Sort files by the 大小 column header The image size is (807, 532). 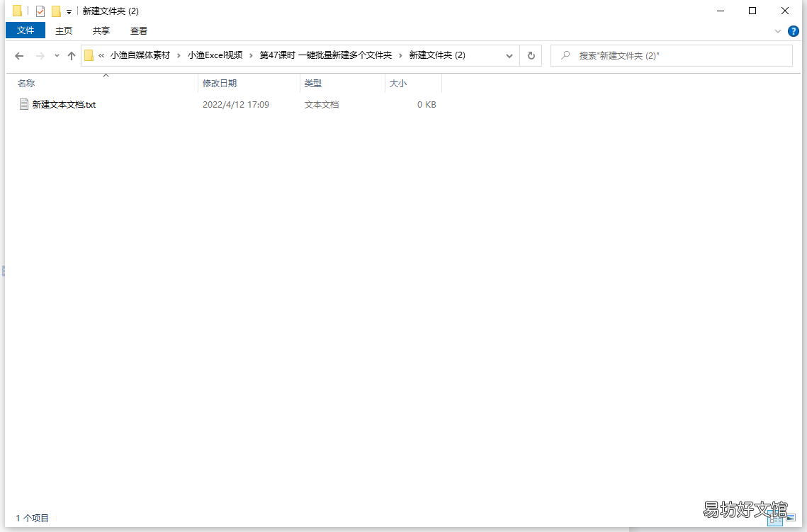(413, 84)
